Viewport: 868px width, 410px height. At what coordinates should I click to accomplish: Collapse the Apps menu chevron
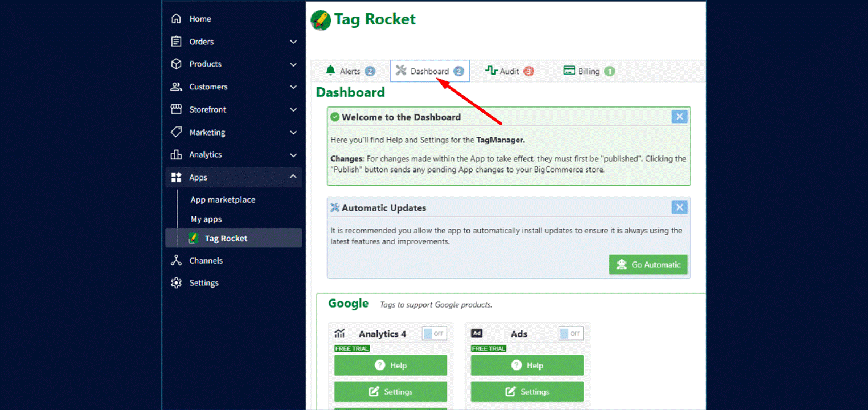coord(293,177)
